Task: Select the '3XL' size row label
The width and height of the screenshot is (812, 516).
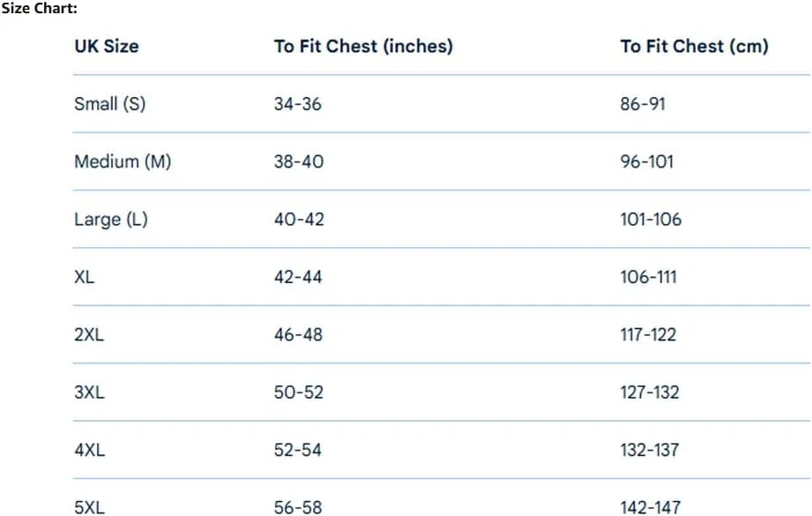Action: (x=89, y=393)
